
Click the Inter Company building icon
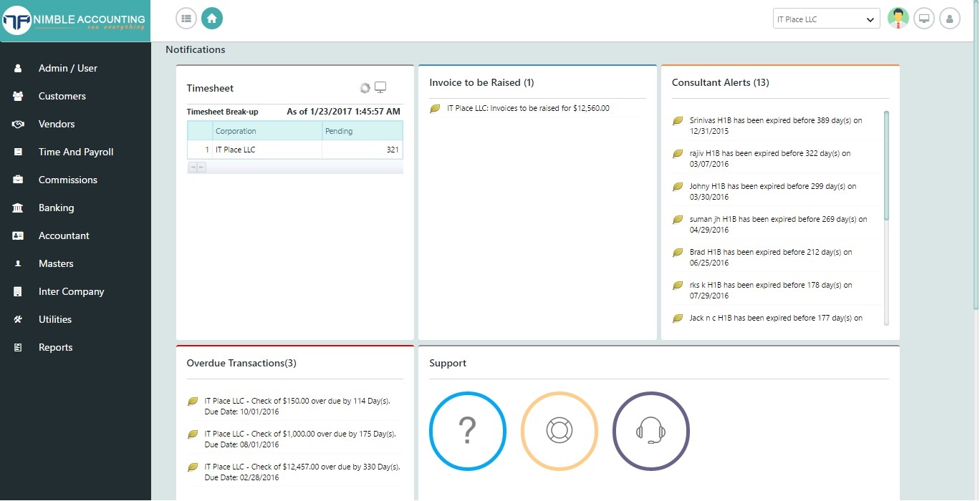18,291
